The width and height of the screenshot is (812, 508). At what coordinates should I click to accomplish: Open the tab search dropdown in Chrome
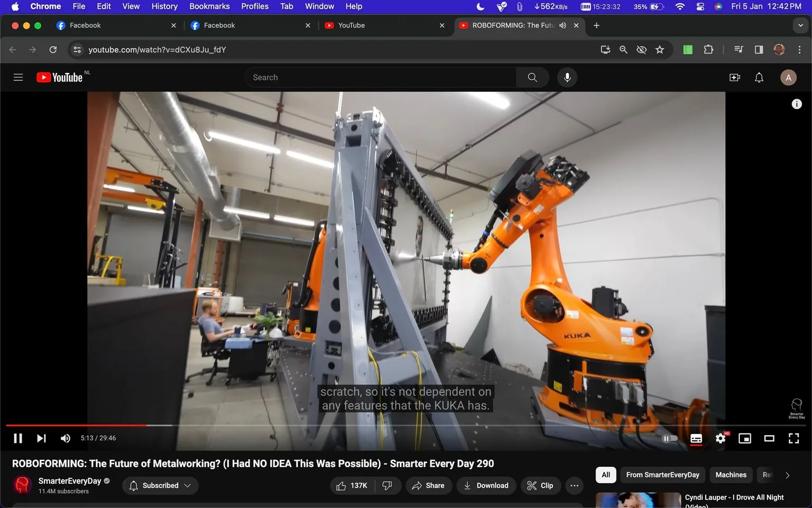(800, 25)
